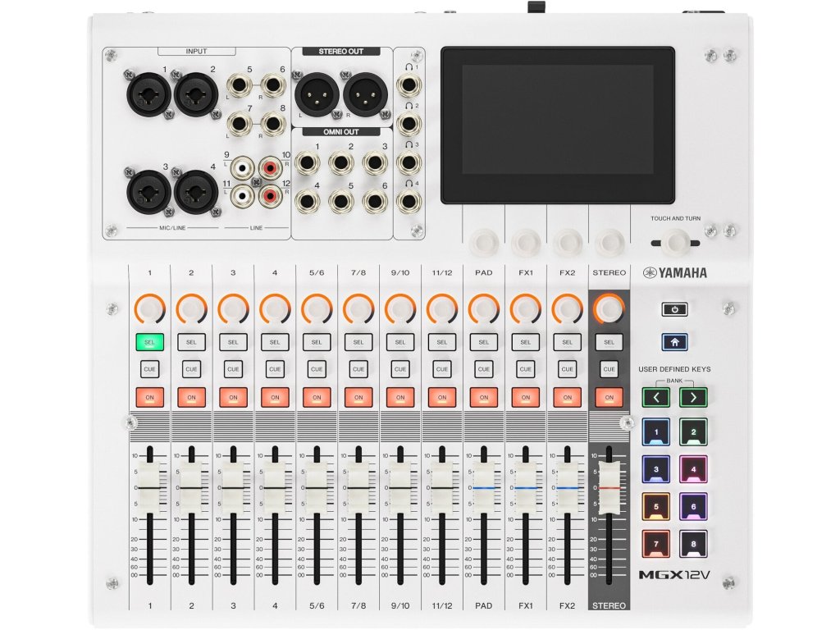Click headphone 1 output jack

[409, 85]
